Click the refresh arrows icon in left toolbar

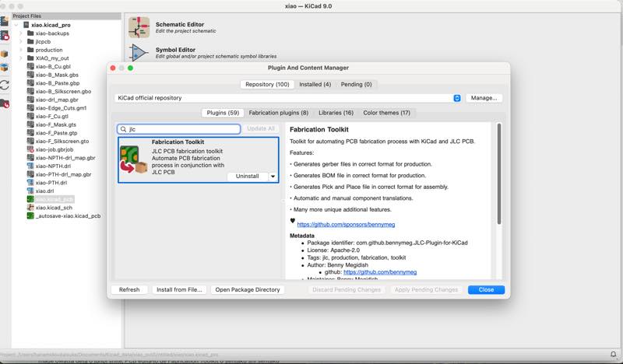[x=5, y=85]
